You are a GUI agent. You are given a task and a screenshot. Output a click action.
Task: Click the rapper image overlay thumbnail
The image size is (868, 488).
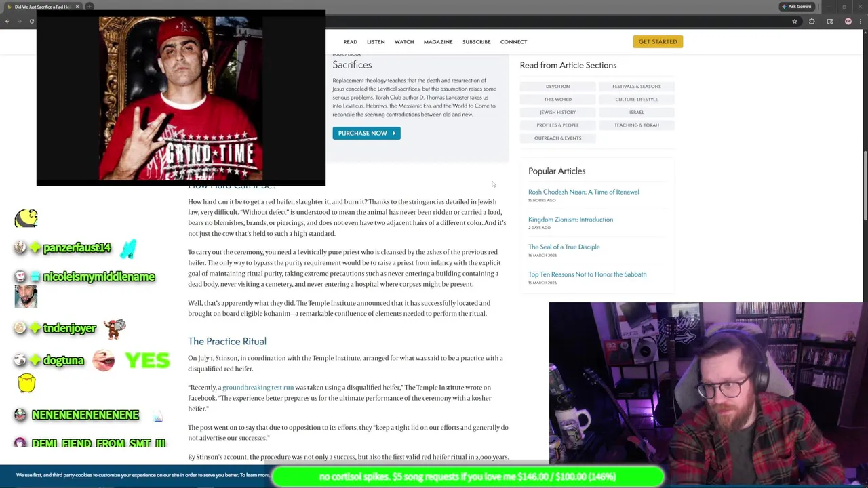click(x=180, y=98)
